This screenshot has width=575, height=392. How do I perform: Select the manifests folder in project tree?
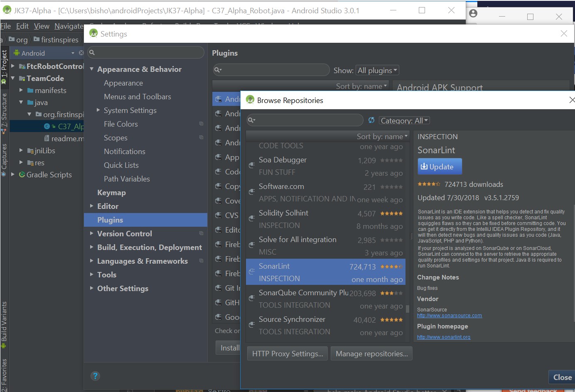pos(50,90)
